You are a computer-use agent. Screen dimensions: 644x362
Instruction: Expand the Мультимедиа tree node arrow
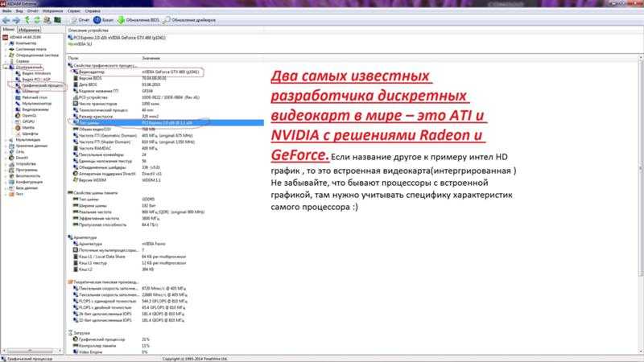(x=6, y=140)
